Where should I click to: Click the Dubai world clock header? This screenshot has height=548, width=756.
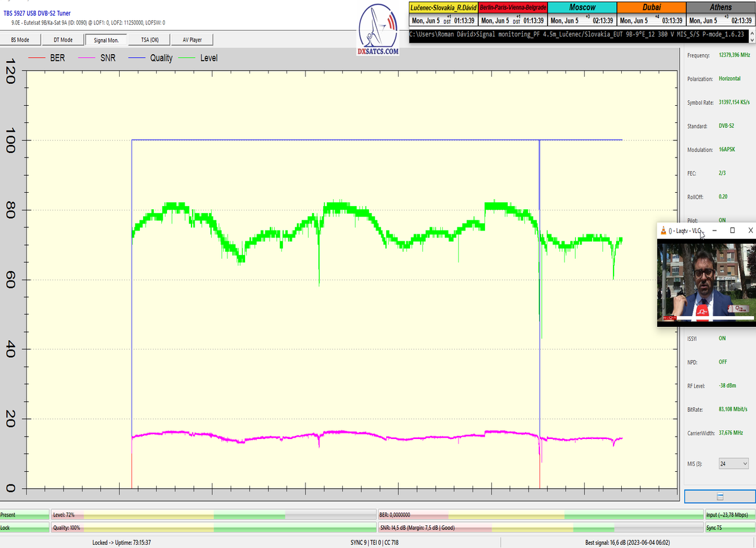[x=651, y=7]
